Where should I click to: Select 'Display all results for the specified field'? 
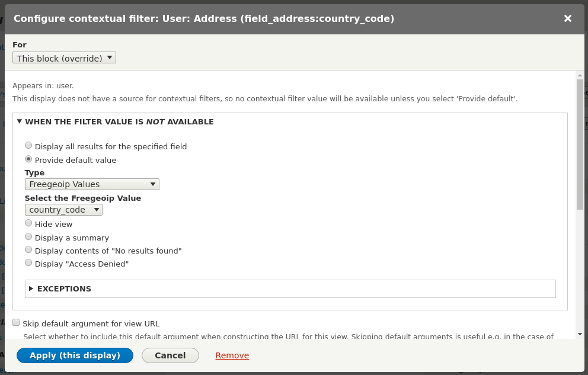28,146
